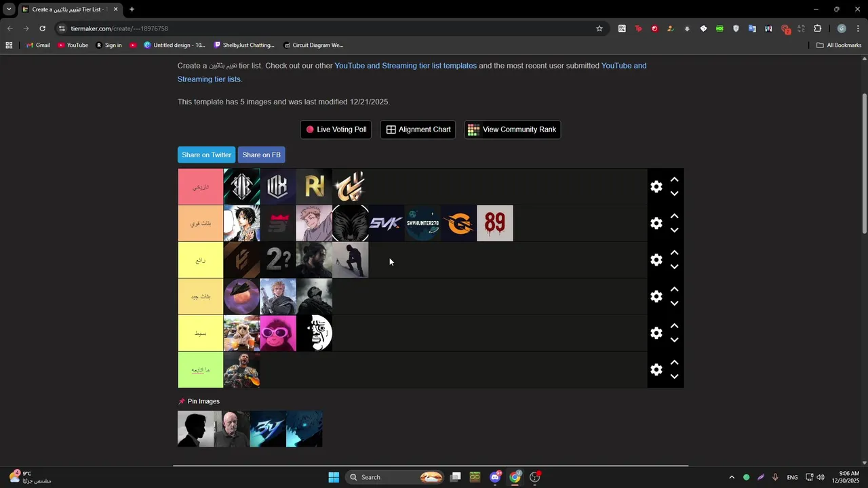Move the third tier row up
Viewport: 868px width, 488px height.
click(x=674, y=253)
